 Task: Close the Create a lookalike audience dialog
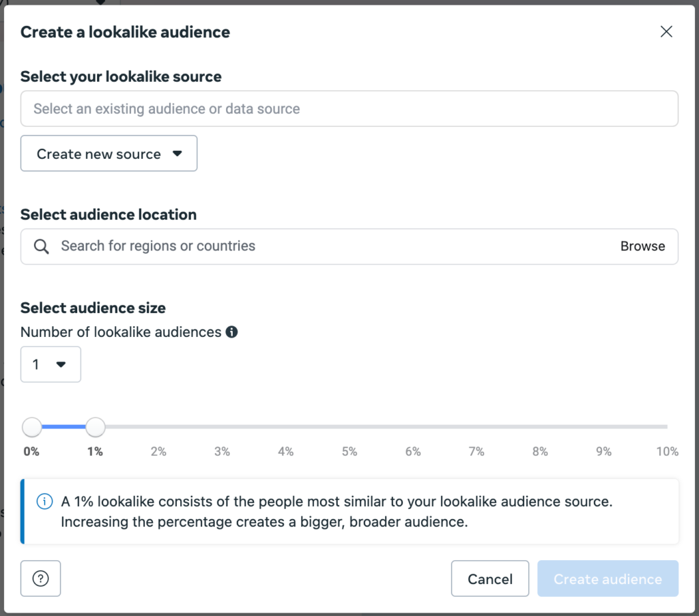tap(666, 31)
